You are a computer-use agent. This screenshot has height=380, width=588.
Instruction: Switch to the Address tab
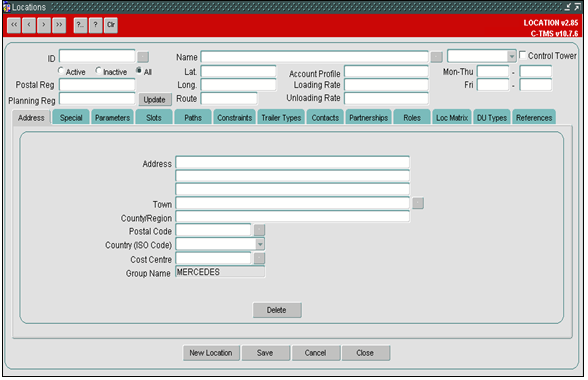pos(31,118)
